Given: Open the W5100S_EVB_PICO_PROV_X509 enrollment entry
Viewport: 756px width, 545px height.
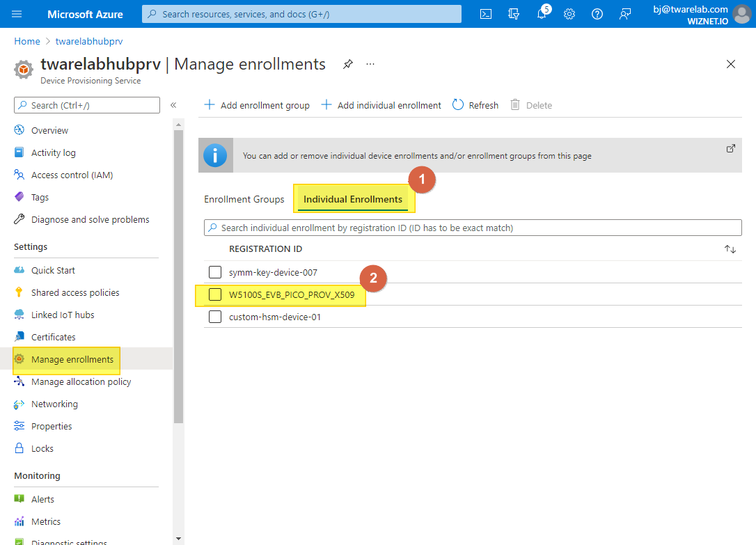Looking at the screenshot, I should click(x=292, y=295).
